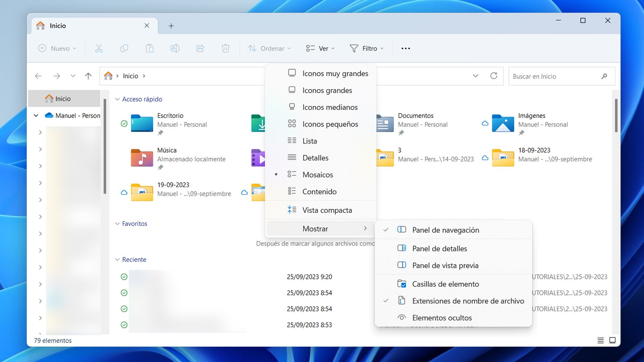644x362 pixels.
Task: Select the Rename icon in the toolbar
Action: click(175, 48)
